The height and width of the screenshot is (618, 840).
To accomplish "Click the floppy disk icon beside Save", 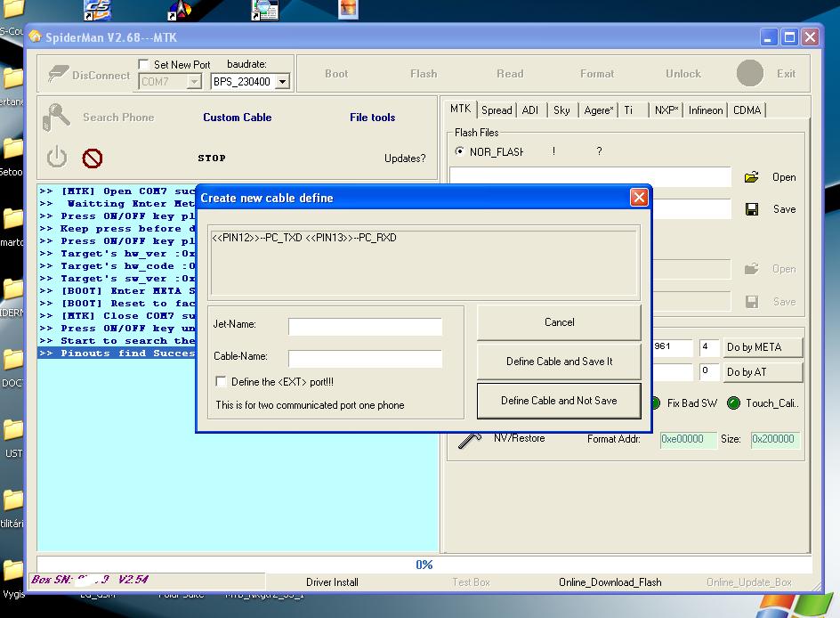I will coord(752,209).
